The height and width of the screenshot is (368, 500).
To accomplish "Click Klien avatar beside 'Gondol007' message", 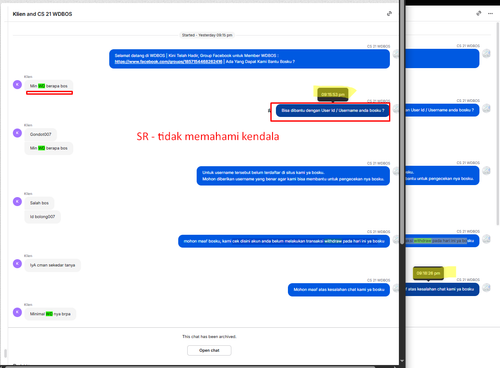I will [x=17, y=133].
